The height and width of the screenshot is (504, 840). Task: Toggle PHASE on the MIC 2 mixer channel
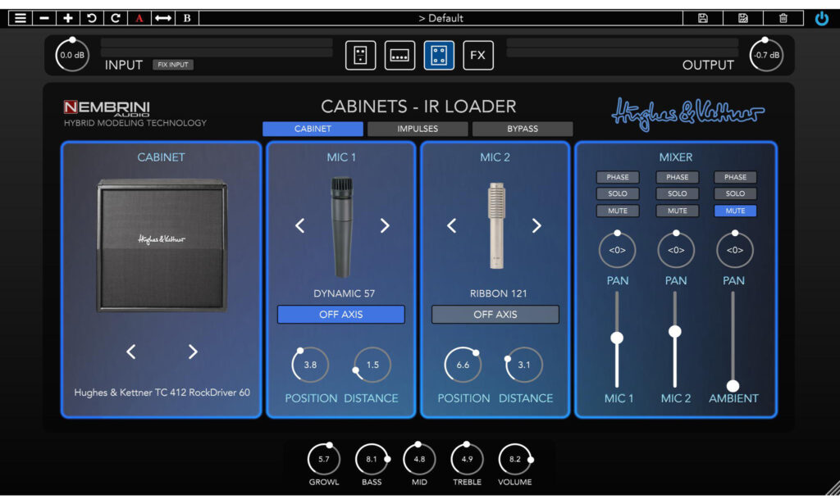click(677, 177)
